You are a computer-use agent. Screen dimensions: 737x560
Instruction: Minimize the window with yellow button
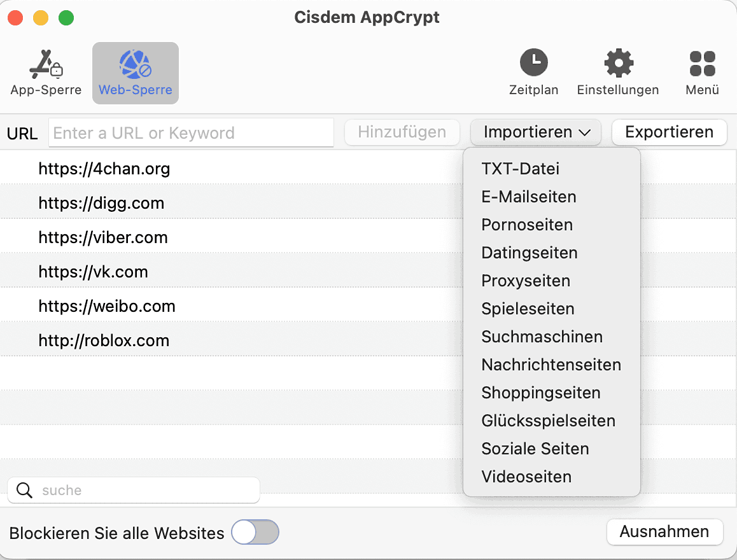[41, 18]
